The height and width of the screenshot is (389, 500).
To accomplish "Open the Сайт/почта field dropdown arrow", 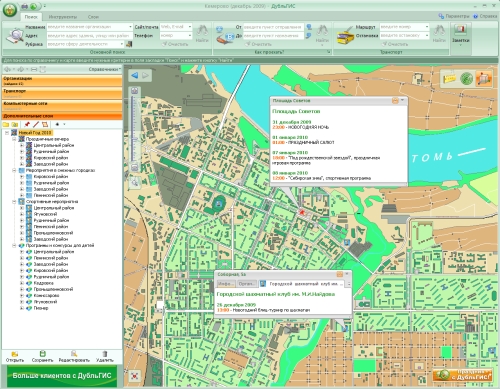I will tap(190, 27).
